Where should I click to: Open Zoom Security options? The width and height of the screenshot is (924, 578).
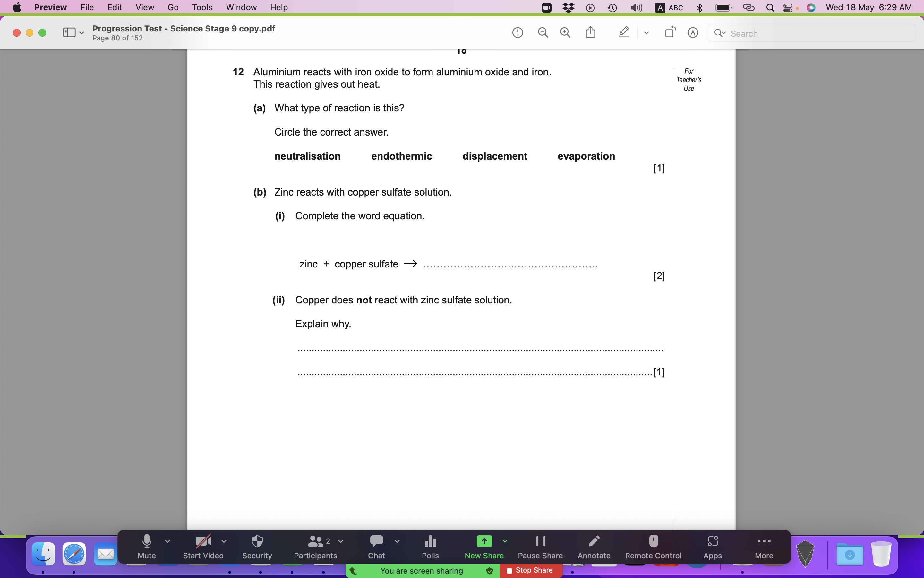tap(257, 547)
